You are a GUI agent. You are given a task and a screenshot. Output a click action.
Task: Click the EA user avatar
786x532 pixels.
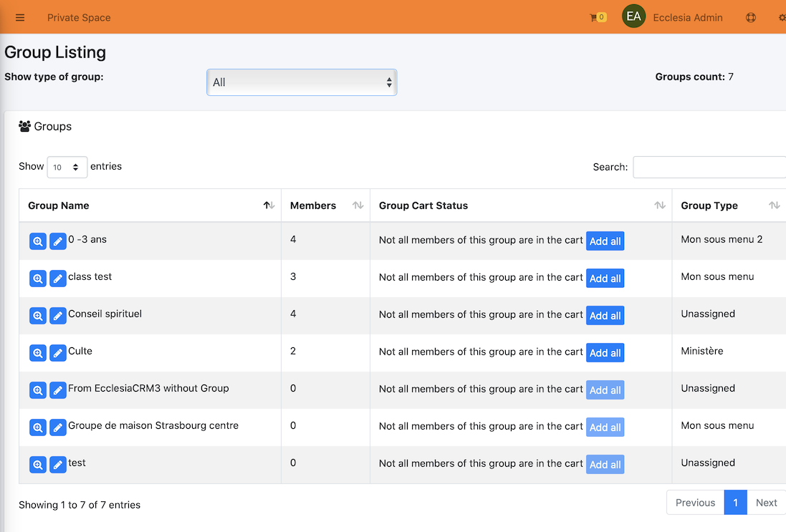tap(633, 16)
